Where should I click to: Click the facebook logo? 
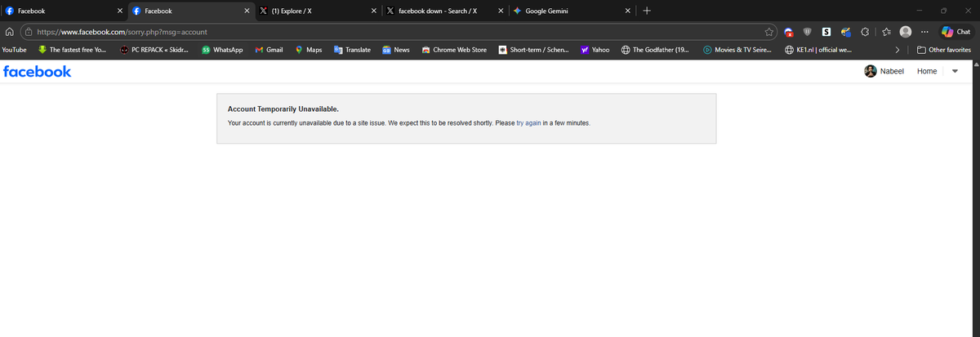click(x=38, y=71)
